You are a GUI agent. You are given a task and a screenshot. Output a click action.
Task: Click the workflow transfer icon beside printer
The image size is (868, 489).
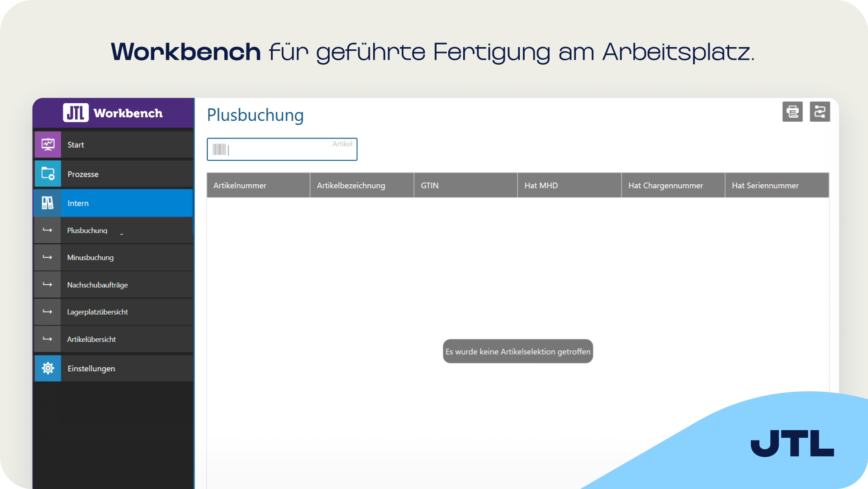pos(820,111)
